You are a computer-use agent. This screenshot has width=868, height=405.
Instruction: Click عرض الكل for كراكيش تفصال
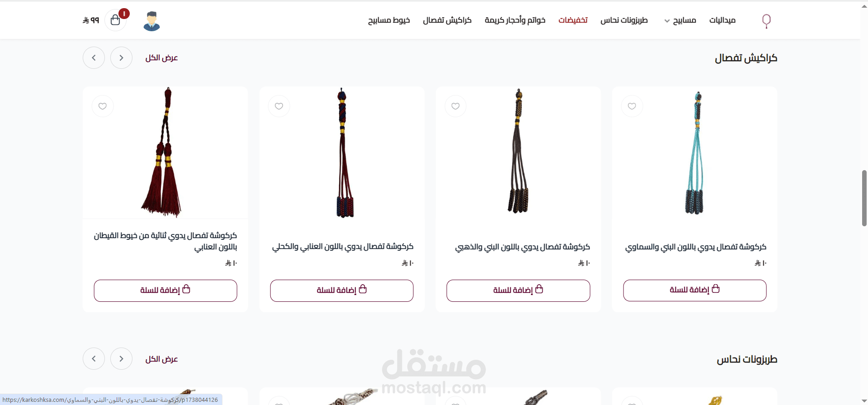[x=161, y=58]
